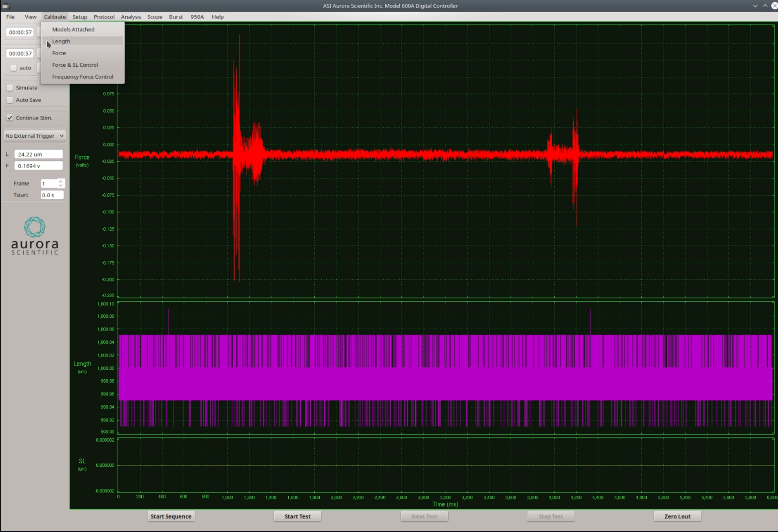Open the Burst menu

click(176, 17)
